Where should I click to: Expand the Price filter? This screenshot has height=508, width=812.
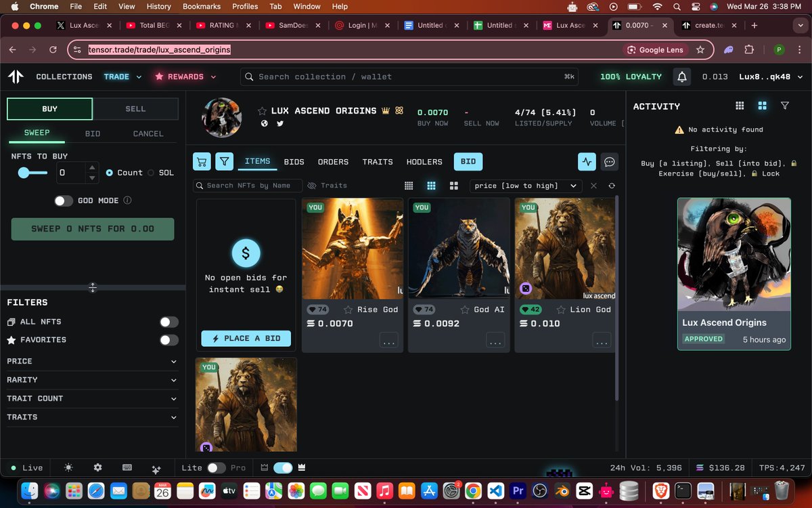coord(93,361)
